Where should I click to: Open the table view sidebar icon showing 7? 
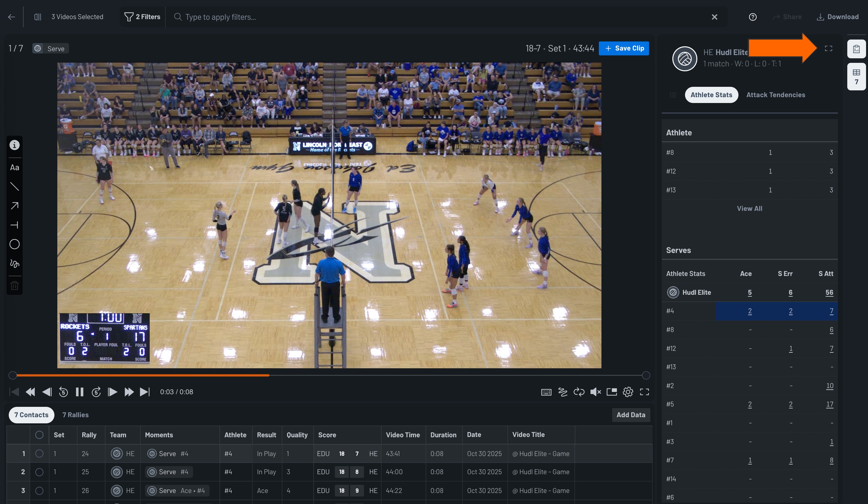pos(856,77)
